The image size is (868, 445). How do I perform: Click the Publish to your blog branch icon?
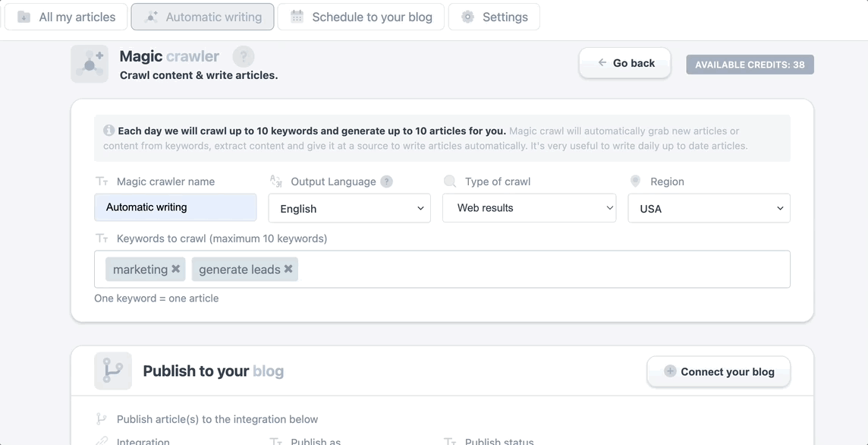(x=113, y=371)
